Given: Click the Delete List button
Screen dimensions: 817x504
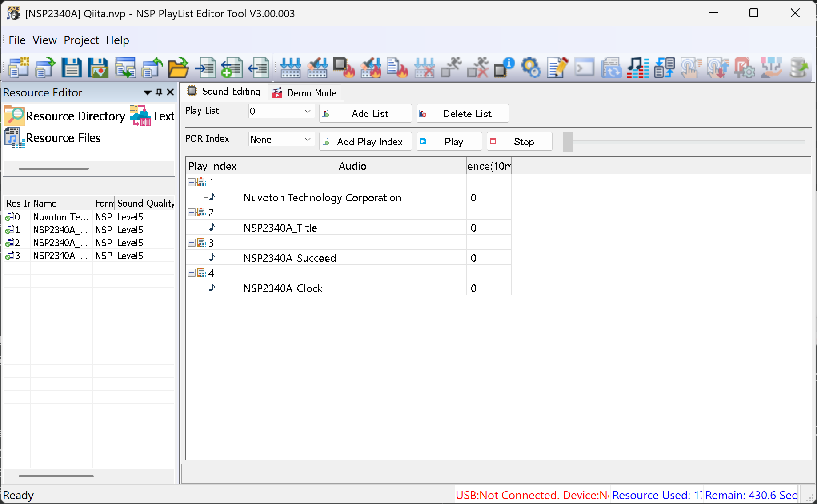Looking at the screenshot, I should pyautogui.click(x=462, y=114).
